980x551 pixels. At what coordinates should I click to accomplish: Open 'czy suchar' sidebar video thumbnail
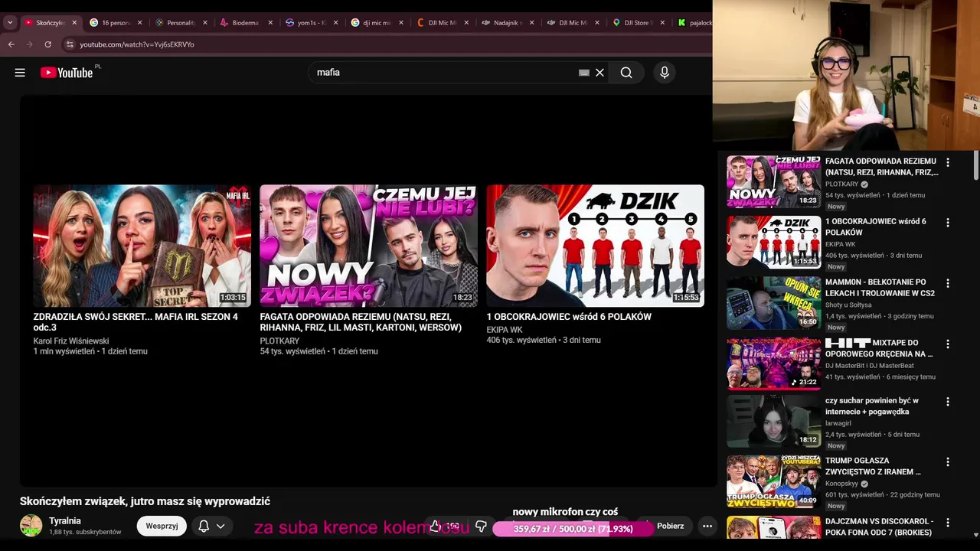[773, 421]
